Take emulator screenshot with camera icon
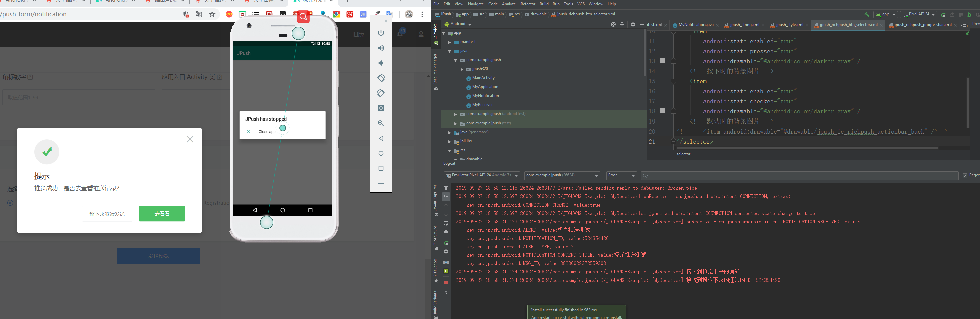Viewport: 980px width, 319px height. coord(381,108)
